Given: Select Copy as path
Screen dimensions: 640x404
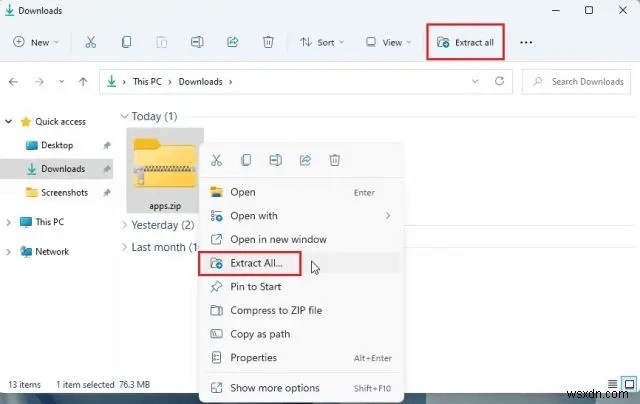Looking at the screenshot, I should click(301, 334).
